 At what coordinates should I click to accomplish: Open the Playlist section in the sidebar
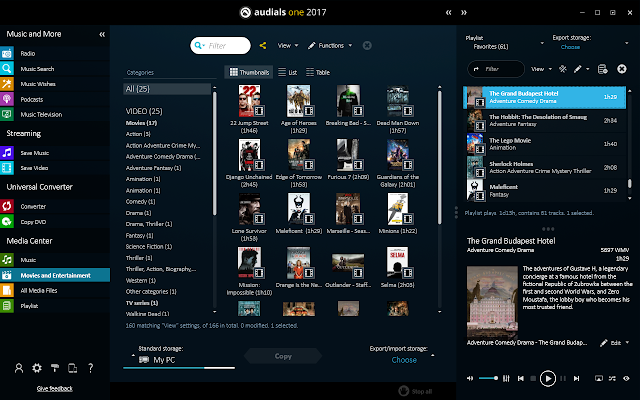(x=29, y=306)
